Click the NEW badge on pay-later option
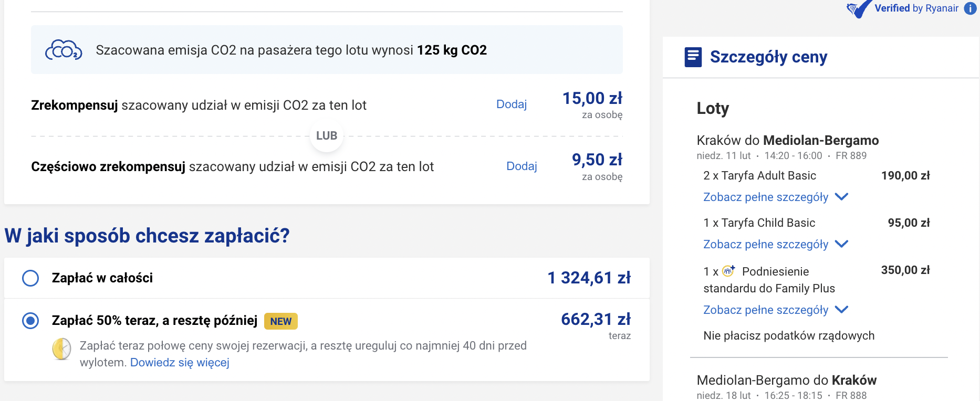Viewport: 980px width, 401px height. pos(281,321)
